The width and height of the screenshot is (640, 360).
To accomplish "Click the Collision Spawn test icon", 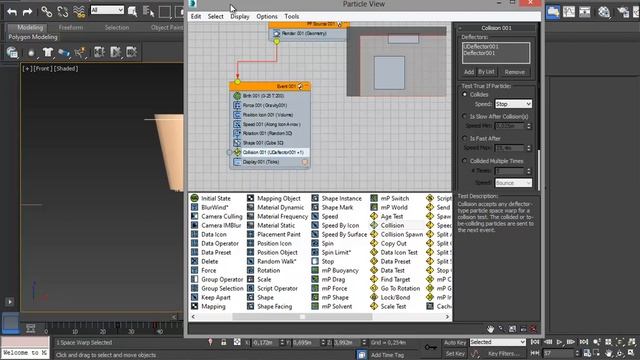I will (374, 234).
